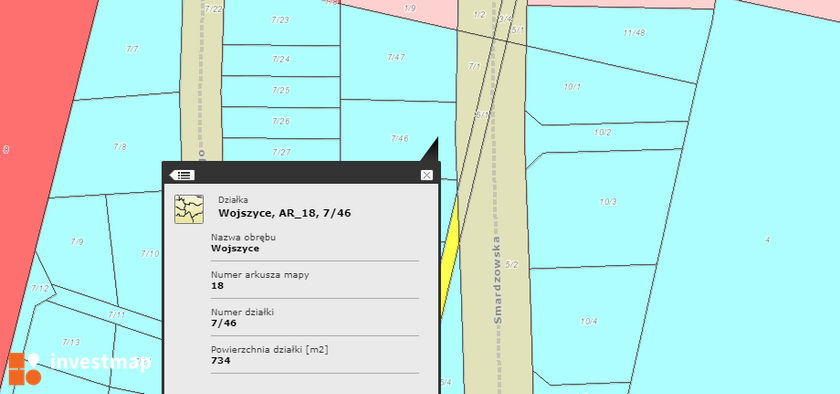Select parcel 10/4 on the map

tap(588, 321)
